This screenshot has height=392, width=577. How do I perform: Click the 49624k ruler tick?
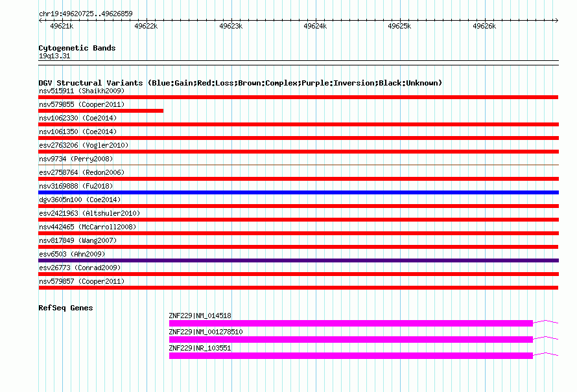pyautogui.click(x=315, y=26)
